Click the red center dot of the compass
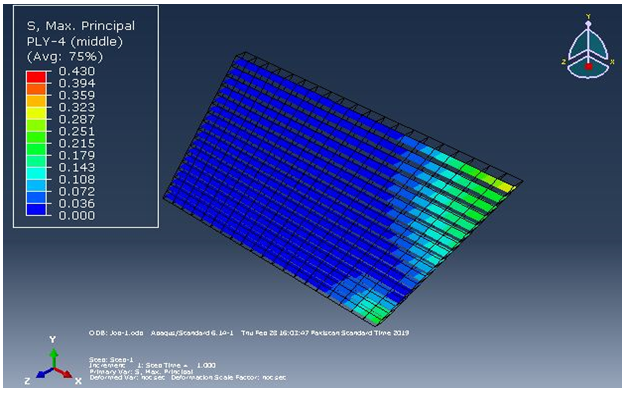Image resolution: width=625 pixels, height=394 pixels. [x=588, y=66]
